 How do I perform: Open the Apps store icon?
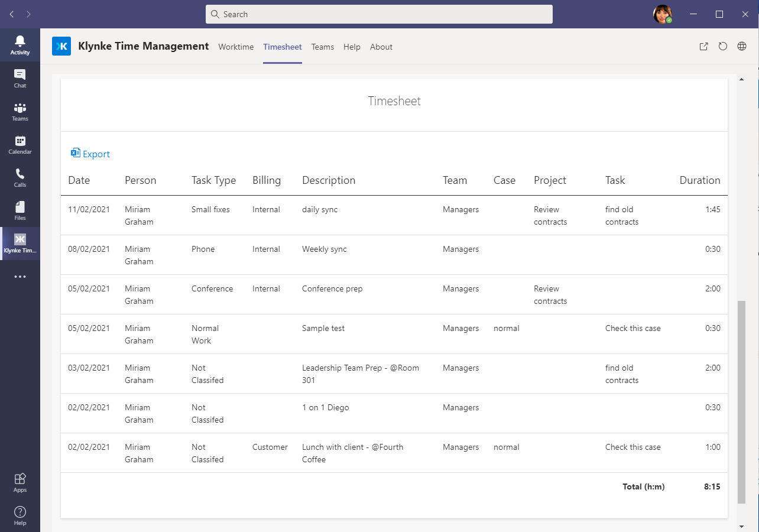pyautogui.click(x=20, y=482)
